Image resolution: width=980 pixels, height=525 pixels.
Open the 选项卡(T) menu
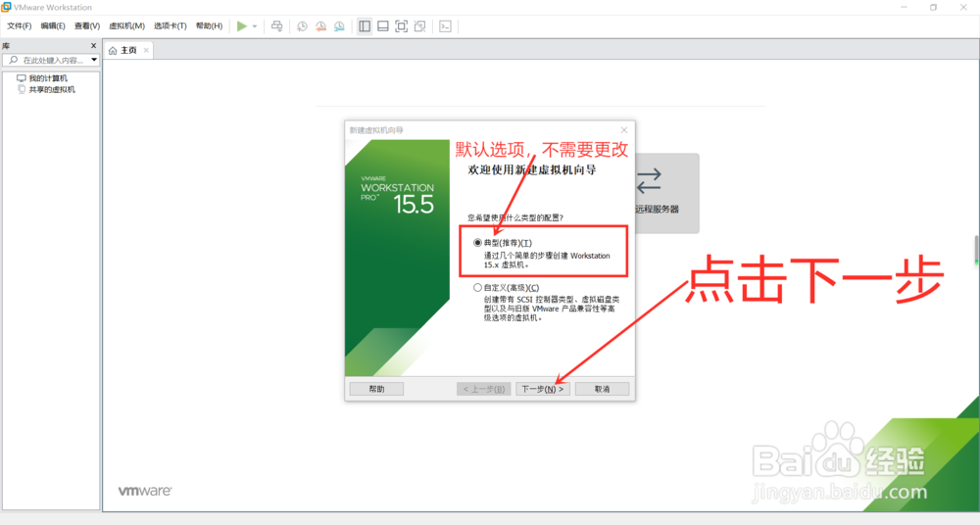(x=170, y=26)
